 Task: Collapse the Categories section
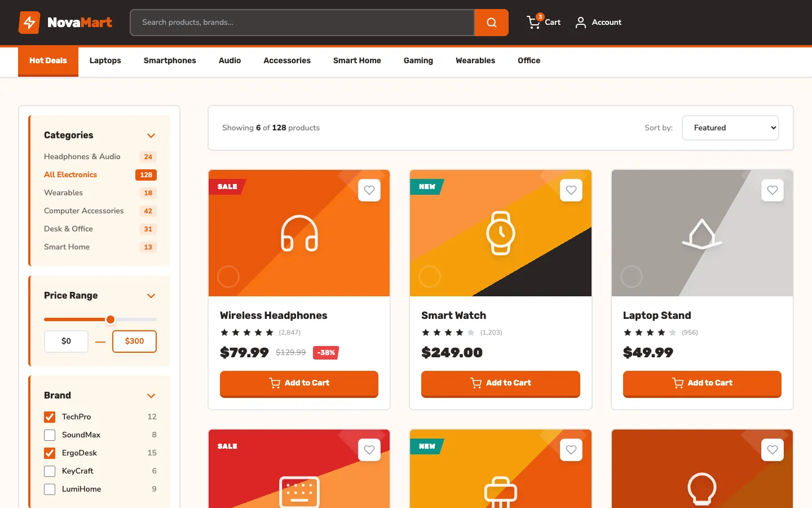151,135
